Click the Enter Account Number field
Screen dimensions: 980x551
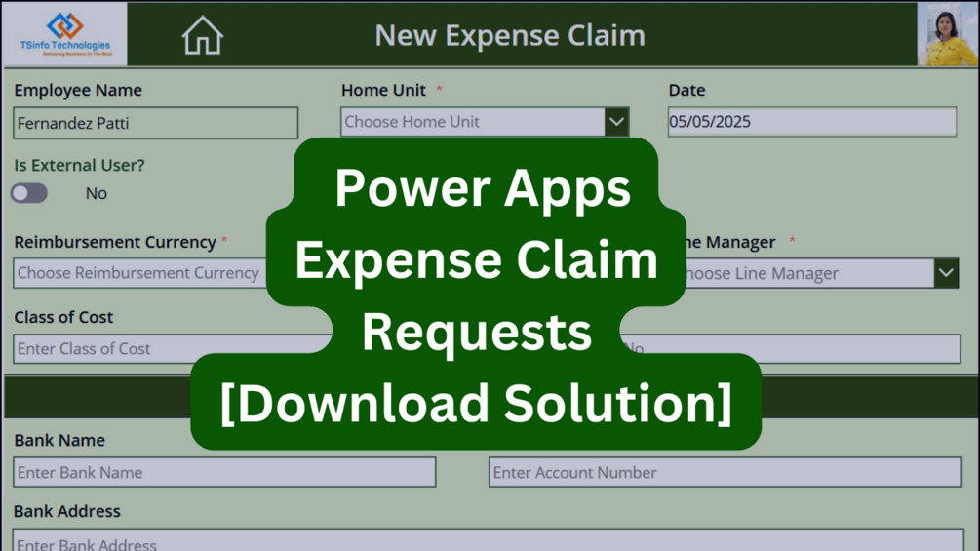(x=725, y=472)
